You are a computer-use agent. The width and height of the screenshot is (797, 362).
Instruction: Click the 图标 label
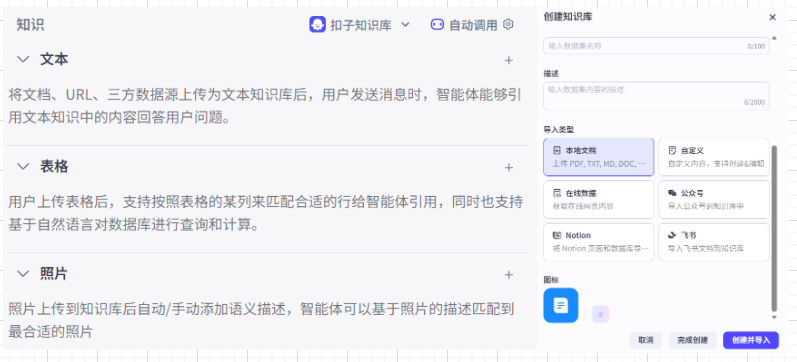[551, 280]
